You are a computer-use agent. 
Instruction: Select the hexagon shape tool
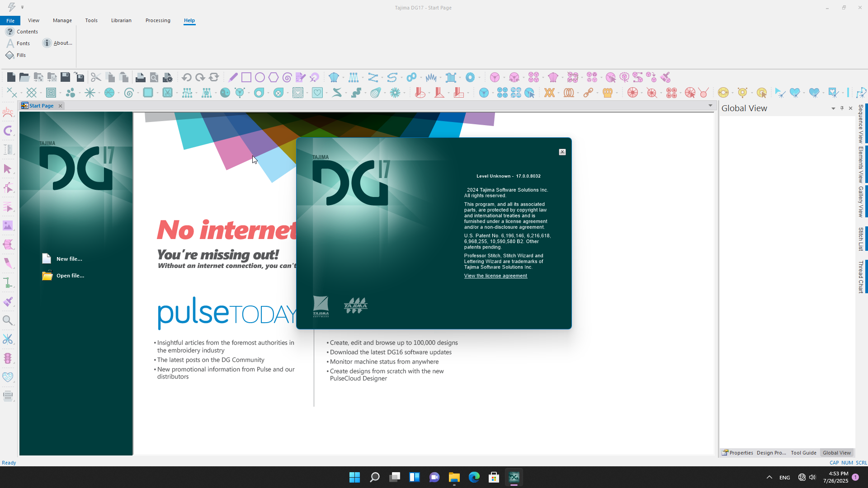pyautogui.click(x=274, y=77)
